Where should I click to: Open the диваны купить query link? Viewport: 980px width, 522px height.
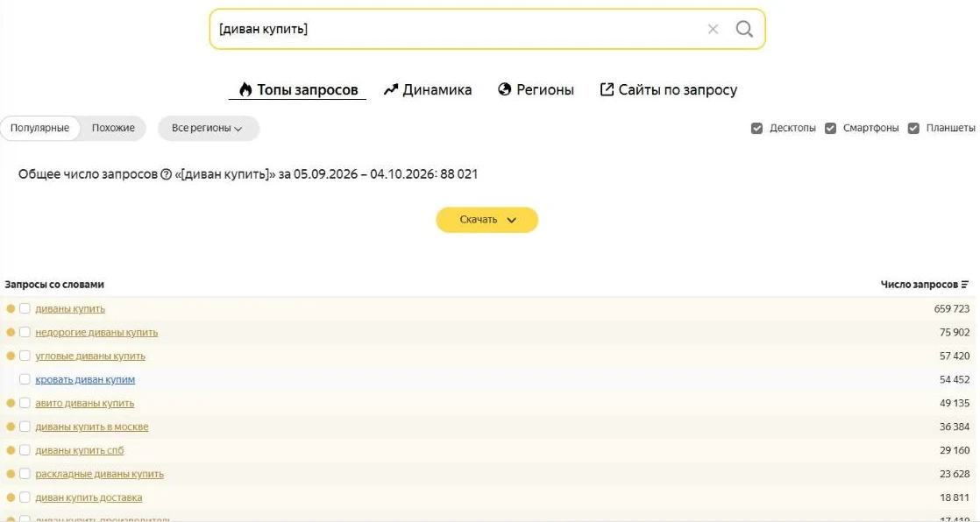(x=70, y=308)
